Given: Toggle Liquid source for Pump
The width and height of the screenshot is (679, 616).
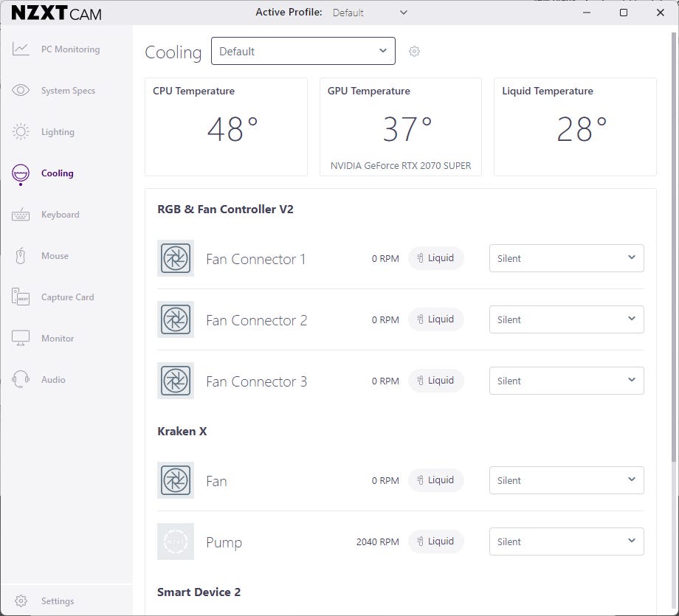Looking at the screenshot, I should pyautogui.click(x=436, y=541).
